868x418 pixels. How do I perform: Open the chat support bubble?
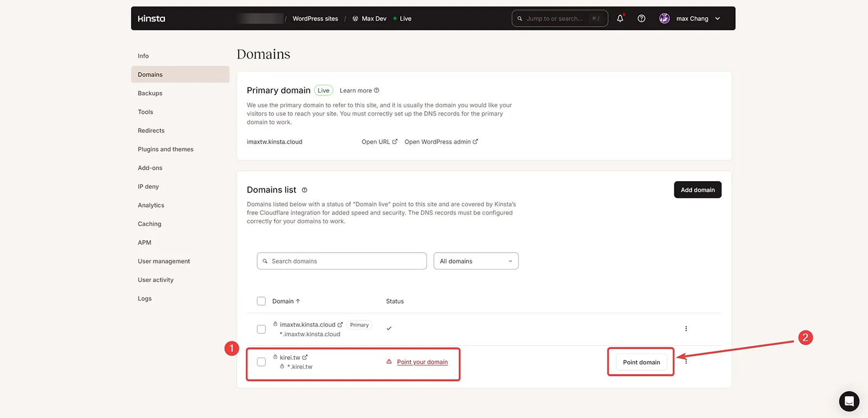(849, 401)
